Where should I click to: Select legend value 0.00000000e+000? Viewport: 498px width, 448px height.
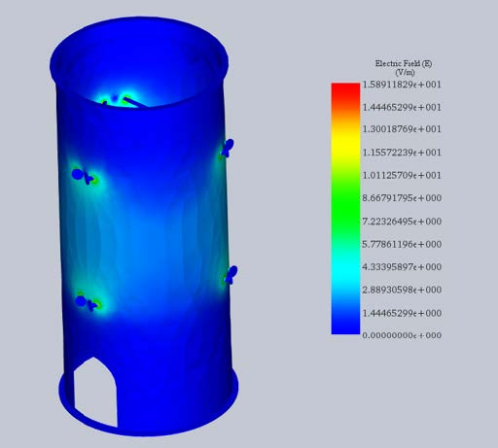[402, 335]
